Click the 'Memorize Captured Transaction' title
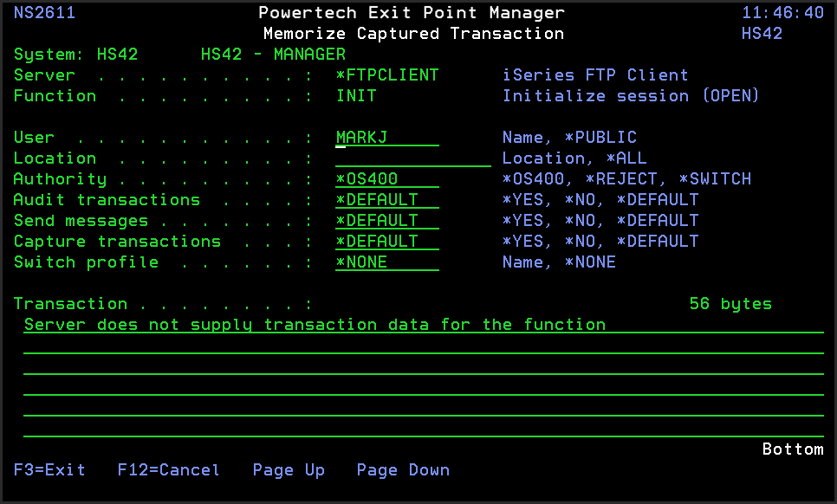The image size is (837, 504). coord(413,34)
